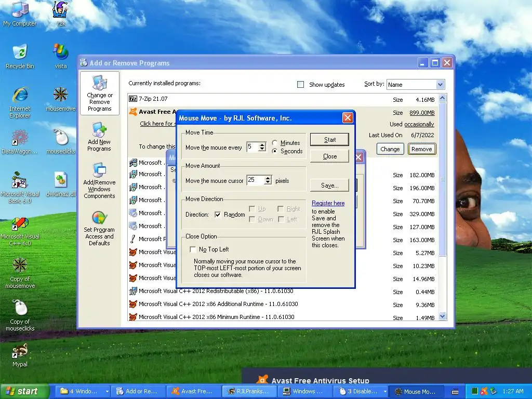Switch to Mouse Move taskbar button
Screen dimensions: 532x399
pyautogui.click(x=416, y=392)
